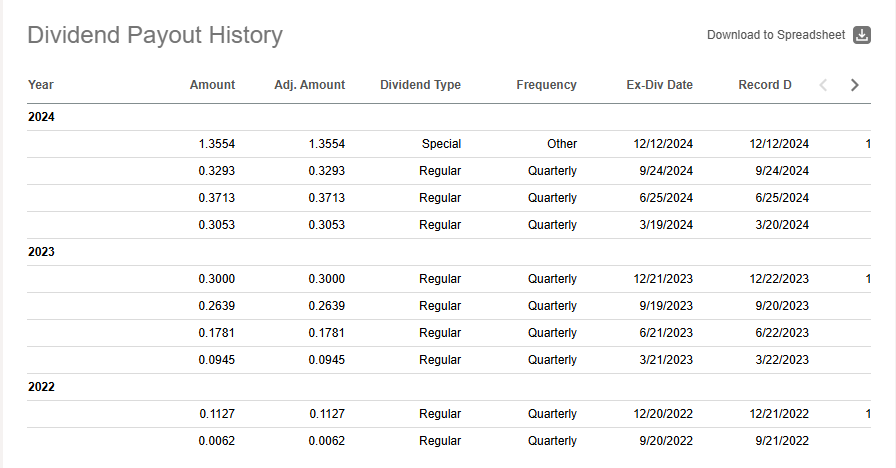The height and width of the screenshot is (468, 896).
Task: Select the 9/20/2022 ex-div date
Action: pos(666,441)
